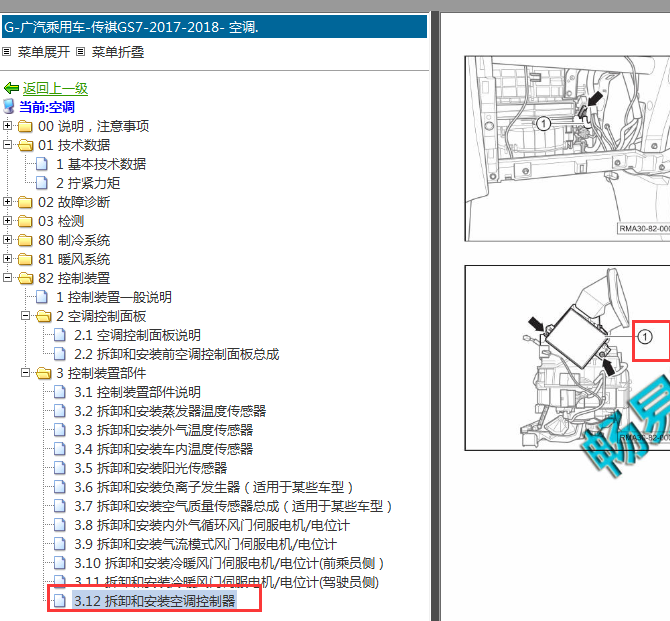Collapse the 82 控制装置 node
The height and width of the screenshot is (621, 670).
point(7,277)
